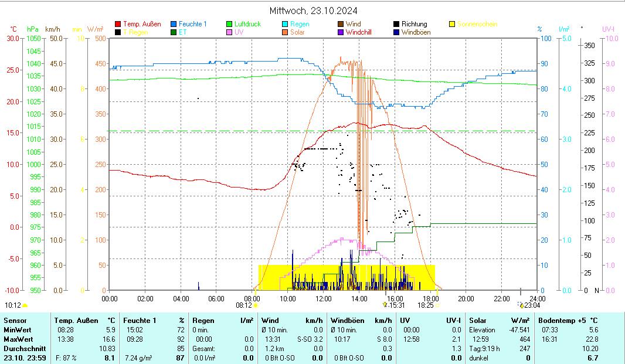625x364 pixels.
Task: Click the 20:00 time axis label
Action: coord(466,298)
